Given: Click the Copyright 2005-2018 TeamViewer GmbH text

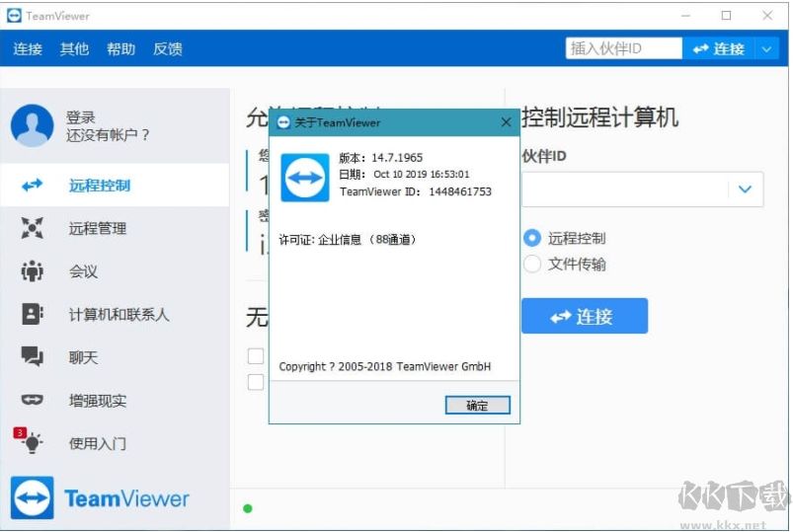Looking at the screenshot, I should click(385, 366).
